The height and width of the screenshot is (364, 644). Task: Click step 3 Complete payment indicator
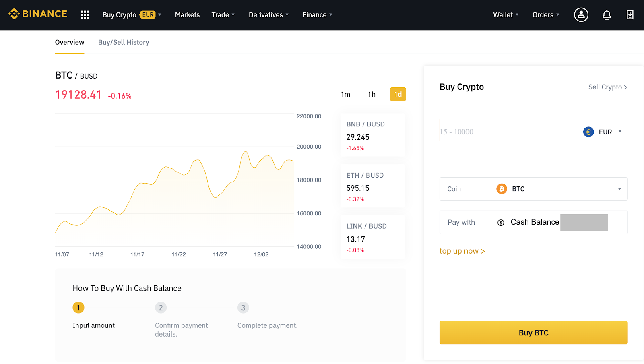tap(243, 308)
